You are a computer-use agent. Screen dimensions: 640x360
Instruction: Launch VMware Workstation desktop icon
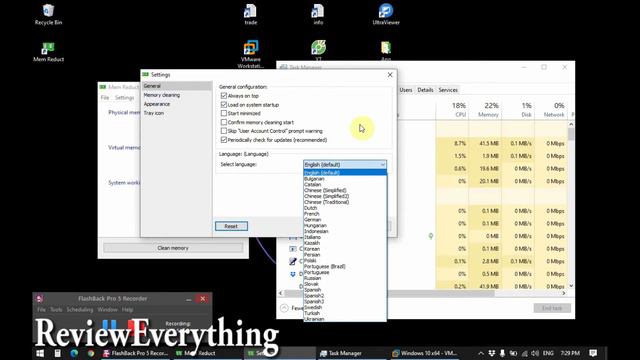pyautogui.click(x=250, y=54)
